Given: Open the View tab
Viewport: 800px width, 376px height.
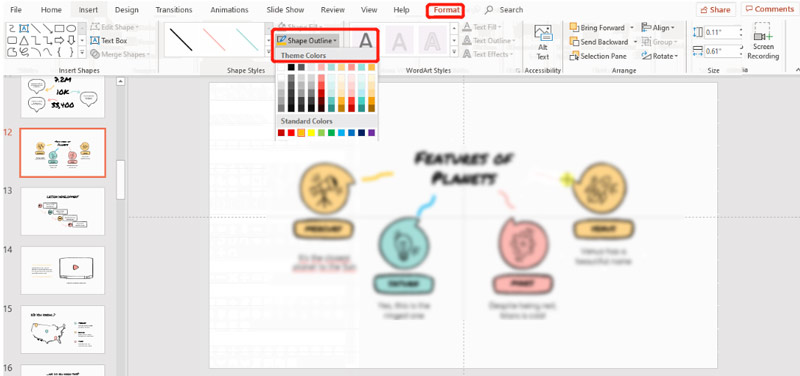Looking at the screenshot, I should [369, 10].
